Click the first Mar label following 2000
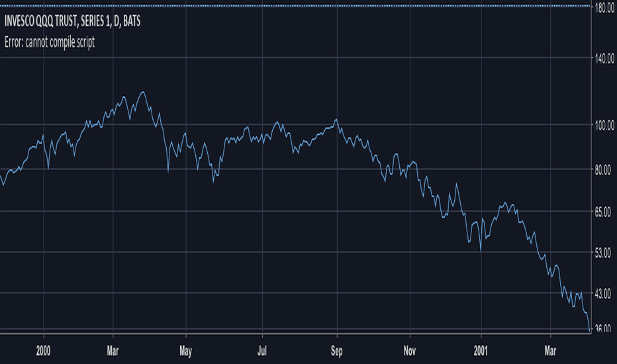 click(113, 351)
